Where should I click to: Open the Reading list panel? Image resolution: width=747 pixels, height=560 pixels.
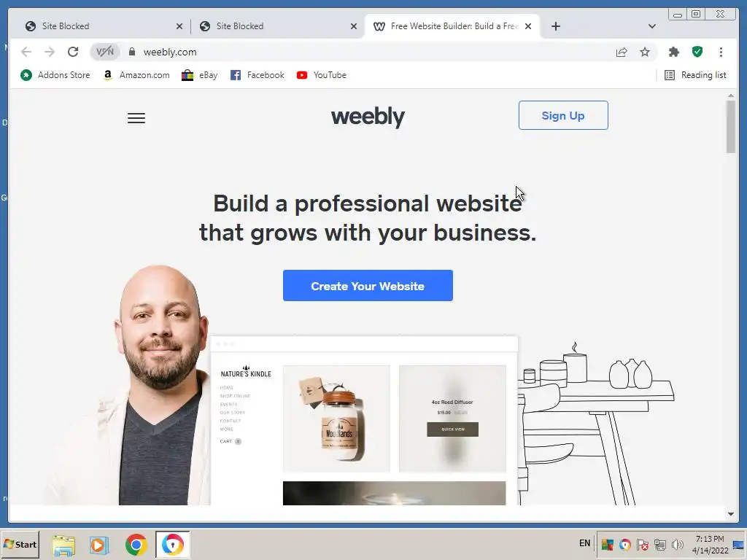coord(695,75)
